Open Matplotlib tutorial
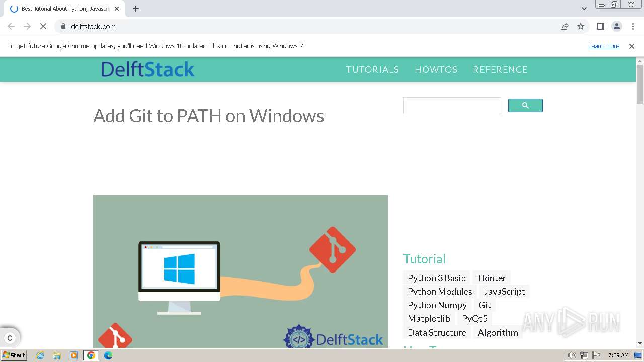Viewport: 644px width, 362px height. coord(429,319)
